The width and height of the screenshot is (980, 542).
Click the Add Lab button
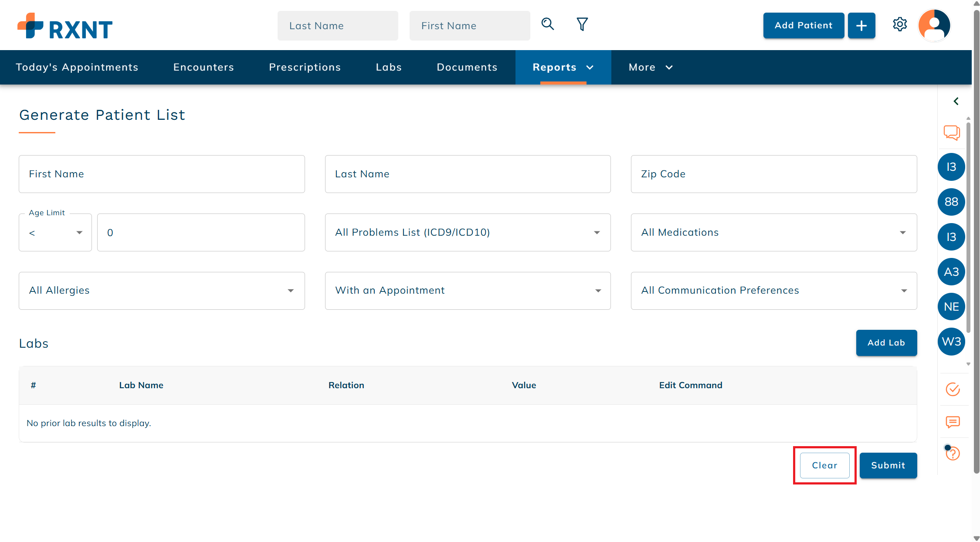pos(886,343)
